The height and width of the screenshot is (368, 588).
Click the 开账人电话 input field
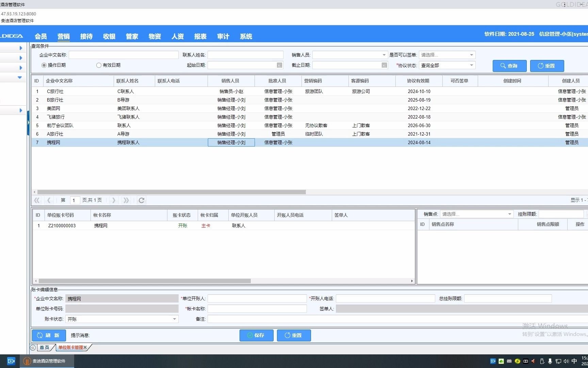(385, 298)
